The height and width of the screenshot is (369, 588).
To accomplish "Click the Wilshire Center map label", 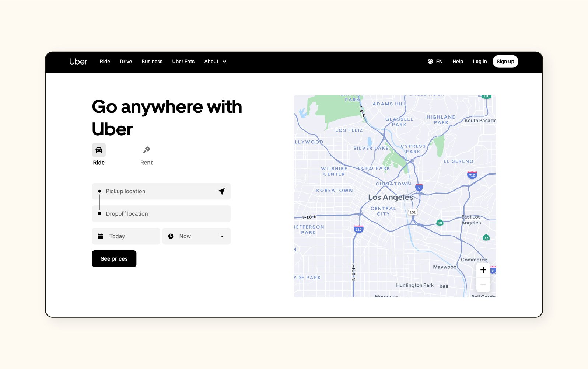I will [x=334, y=171].
